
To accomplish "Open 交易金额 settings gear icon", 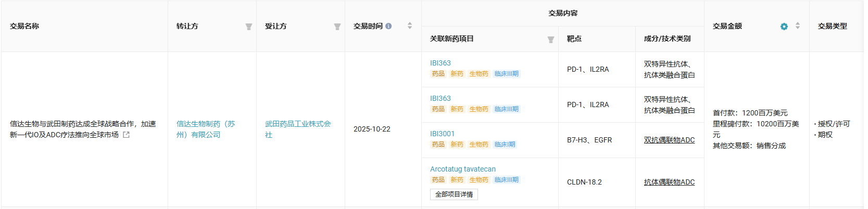I will click(x=784, y=27).
